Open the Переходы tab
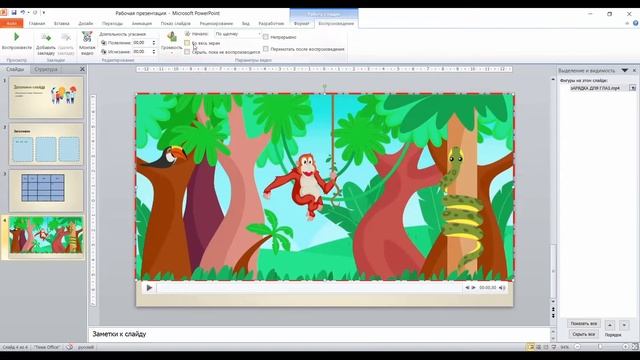This screenshot has height=360, width=640. click(112, 23)
